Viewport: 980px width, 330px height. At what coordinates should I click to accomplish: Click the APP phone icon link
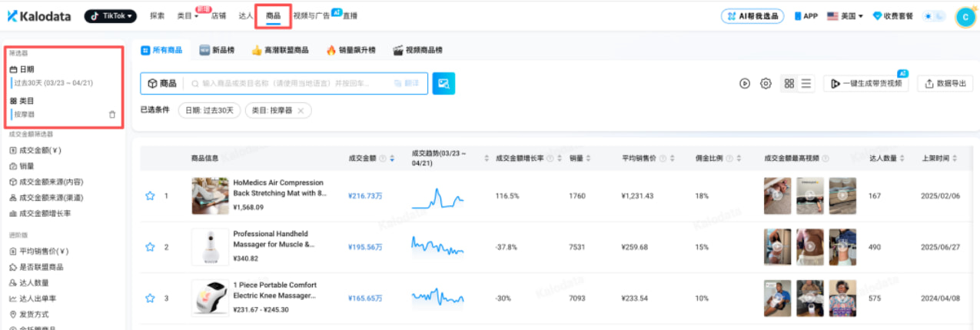tap(806, 15)
